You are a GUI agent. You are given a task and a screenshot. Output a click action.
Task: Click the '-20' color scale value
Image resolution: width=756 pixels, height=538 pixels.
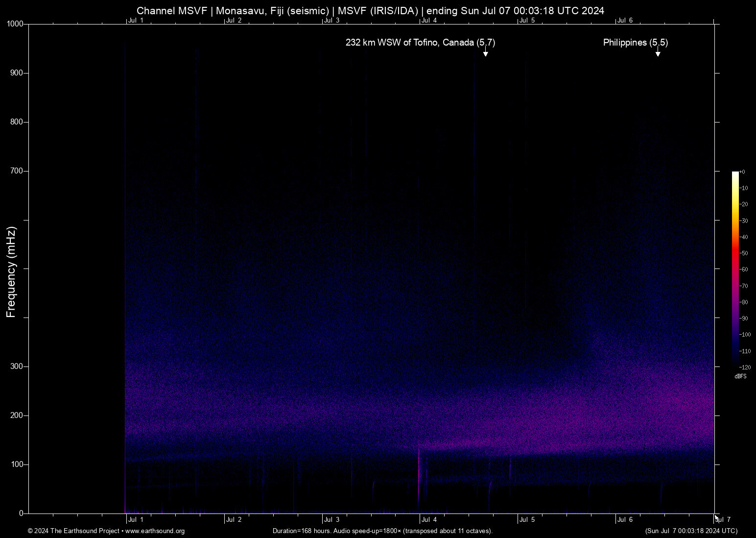(x=744, y=204)
